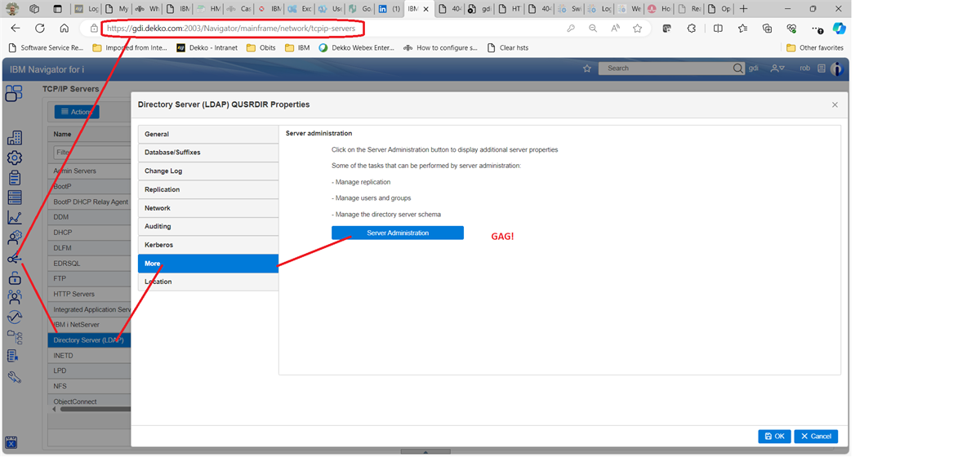Click the password key icon in address bar
The image size is (980, 466).
(x=570, y=28)
